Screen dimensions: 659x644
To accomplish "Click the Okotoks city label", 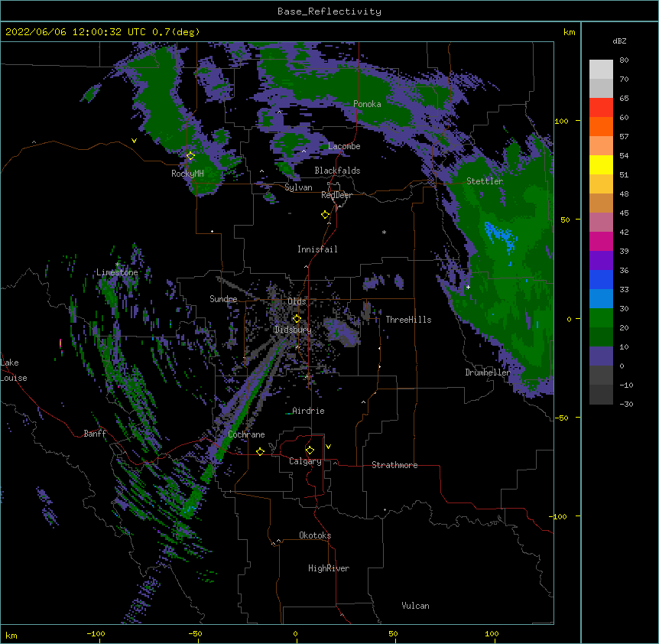I will pyautogui.click(x=315, y=535).
